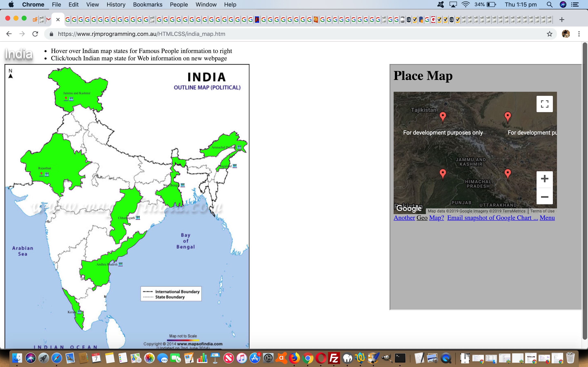Open Chrome three-dot menu
The image size is (588, 367).
pyautogui.click(x=579, y=34)
